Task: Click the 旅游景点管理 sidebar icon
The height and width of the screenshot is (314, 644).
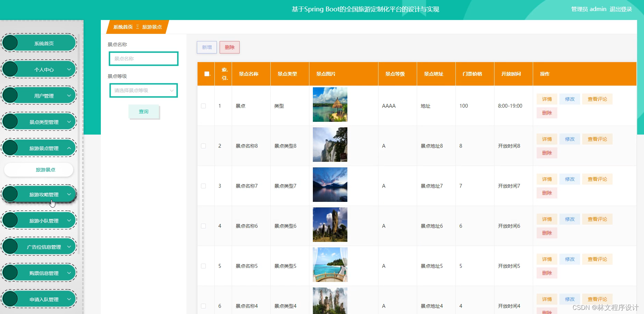Action: point(10,147)
